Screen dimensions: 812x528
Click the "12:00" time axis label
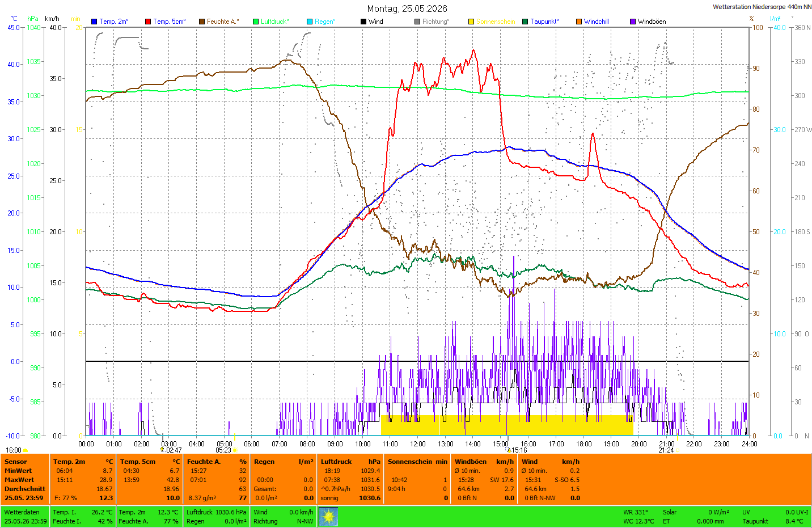[418, 444]
